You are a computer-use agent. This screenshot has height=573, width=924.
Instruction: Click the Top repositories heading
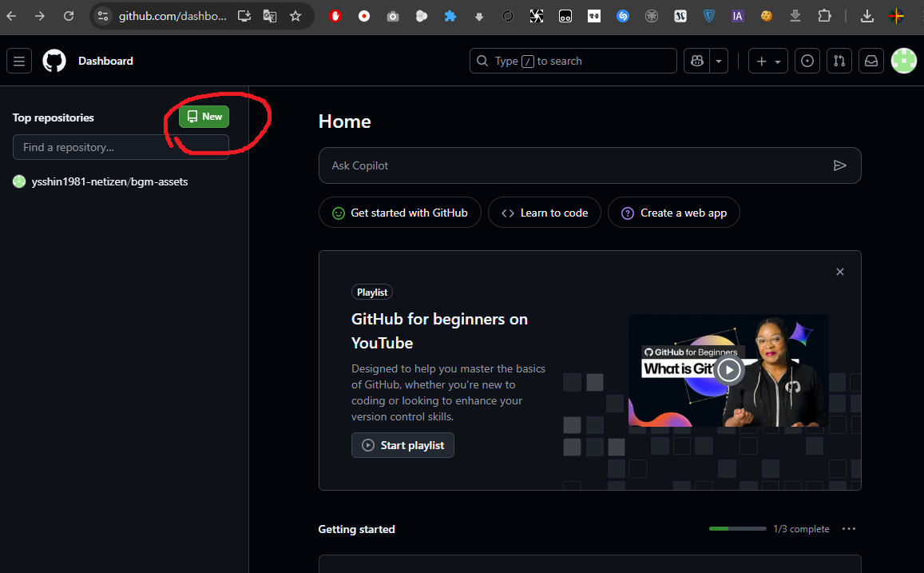(53, 117)
